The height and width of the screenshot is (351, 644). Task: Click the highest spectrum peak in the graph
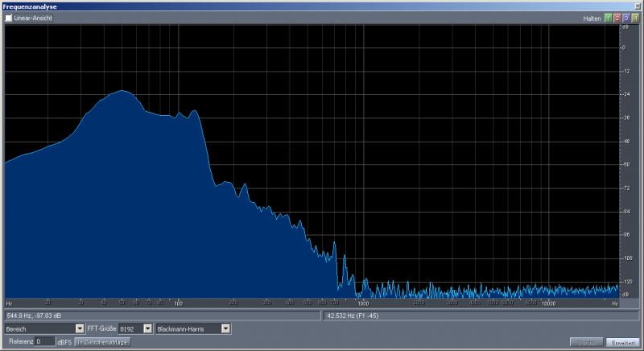122,91
